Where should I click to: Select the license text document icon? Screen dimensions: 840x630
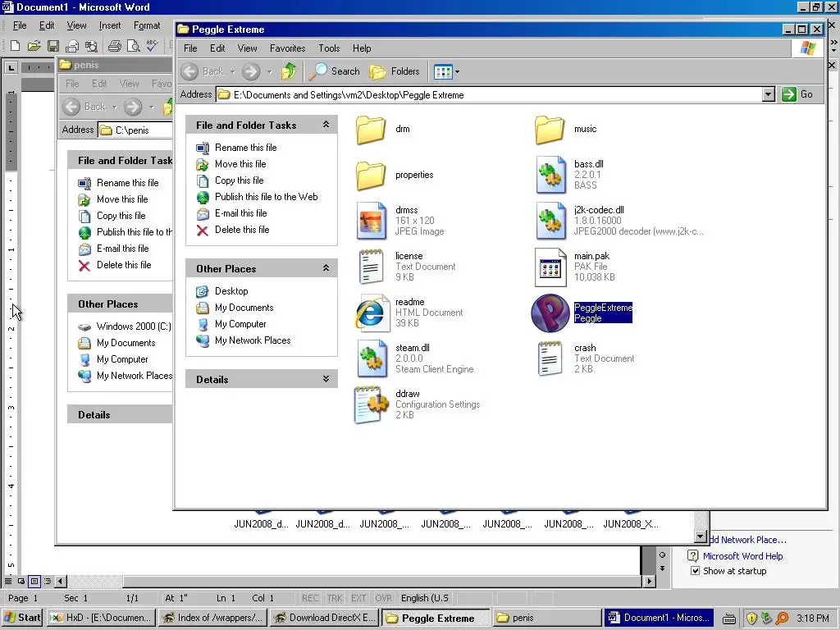point(372,267)
